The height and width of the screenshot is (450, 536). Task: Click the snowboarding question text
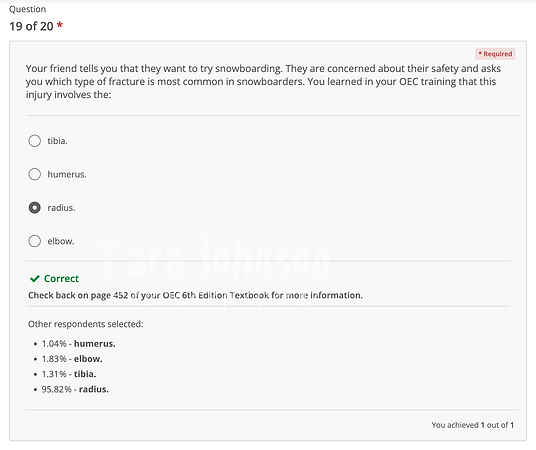[x=263, y=82]
